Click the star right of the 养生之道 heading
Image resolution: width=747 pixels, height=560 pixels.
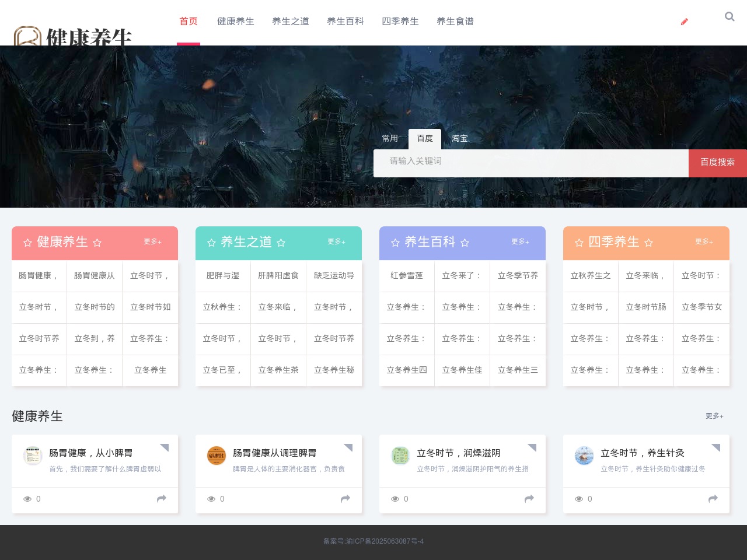(281, 243)
